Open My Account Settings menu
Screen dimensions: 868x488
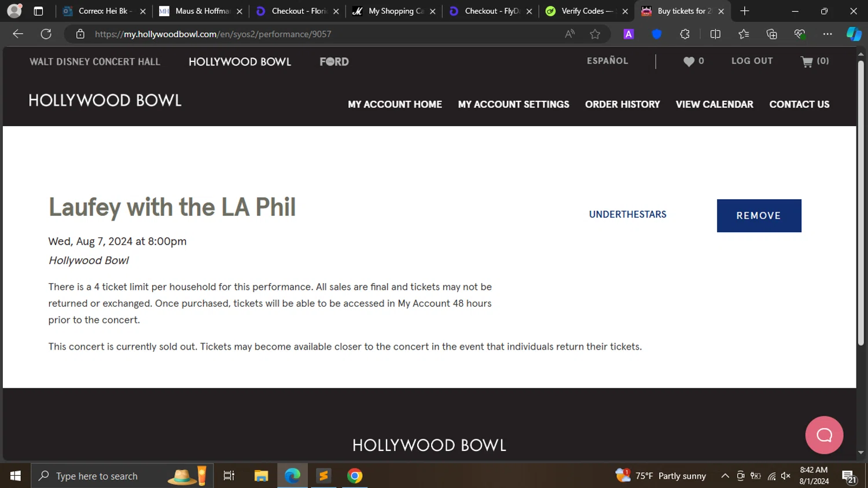pos(513,104)
